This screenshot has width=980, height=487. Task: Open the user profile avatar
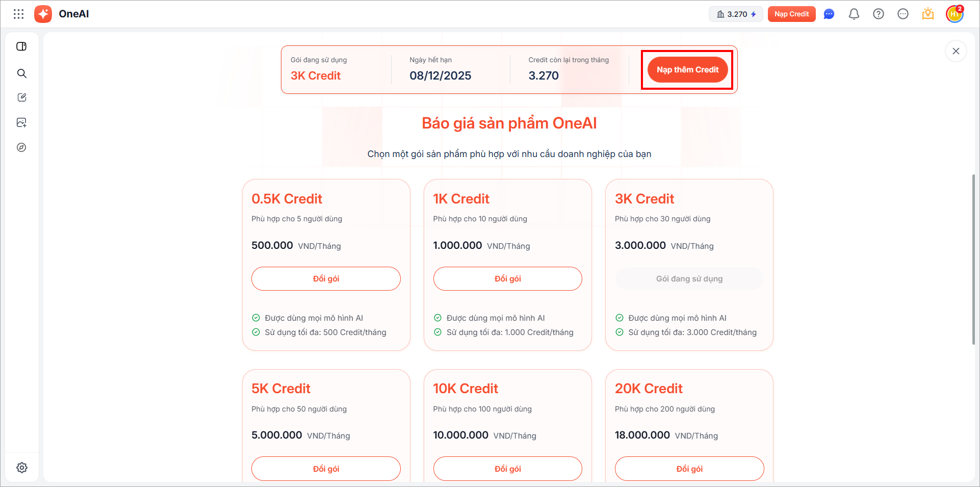coord(954,14)
